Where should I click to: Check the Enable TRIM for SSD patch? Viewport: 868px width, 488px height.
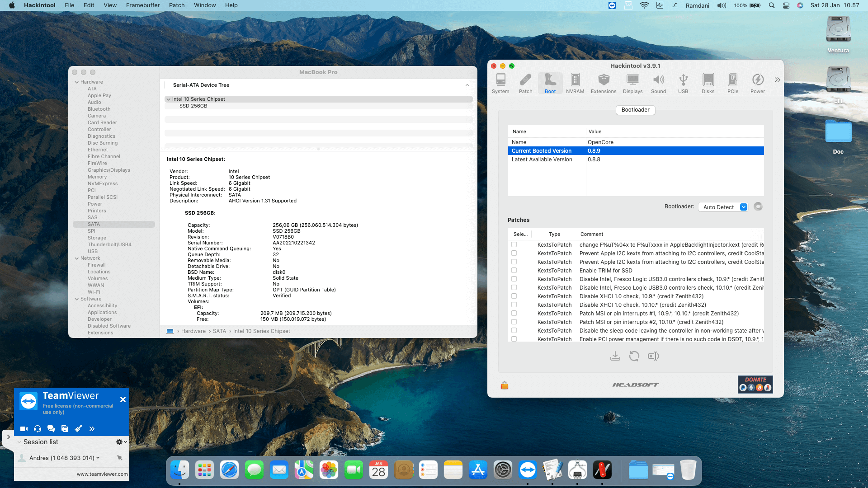(x=514, y=270)
